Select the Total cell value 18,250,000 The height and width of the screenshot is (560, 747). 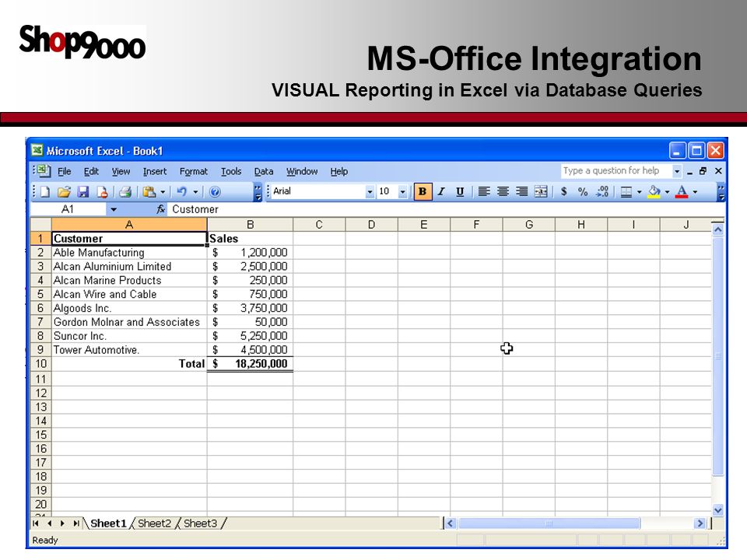coord(250,364)
